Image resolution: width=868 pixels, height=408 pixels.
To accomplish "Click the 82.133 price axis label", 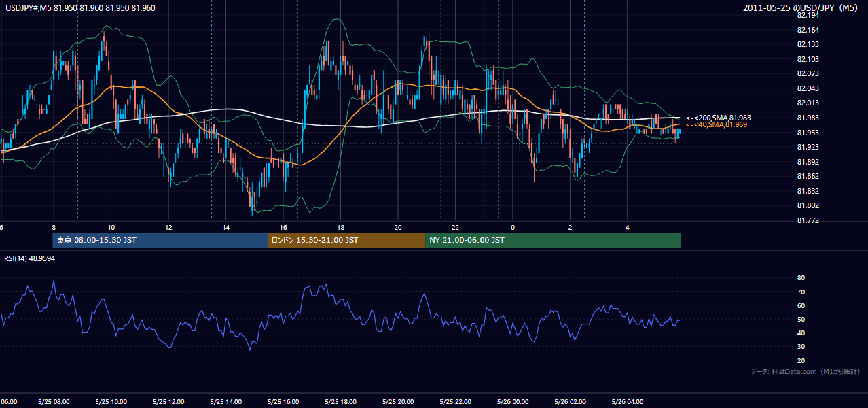I will [808, 44].
